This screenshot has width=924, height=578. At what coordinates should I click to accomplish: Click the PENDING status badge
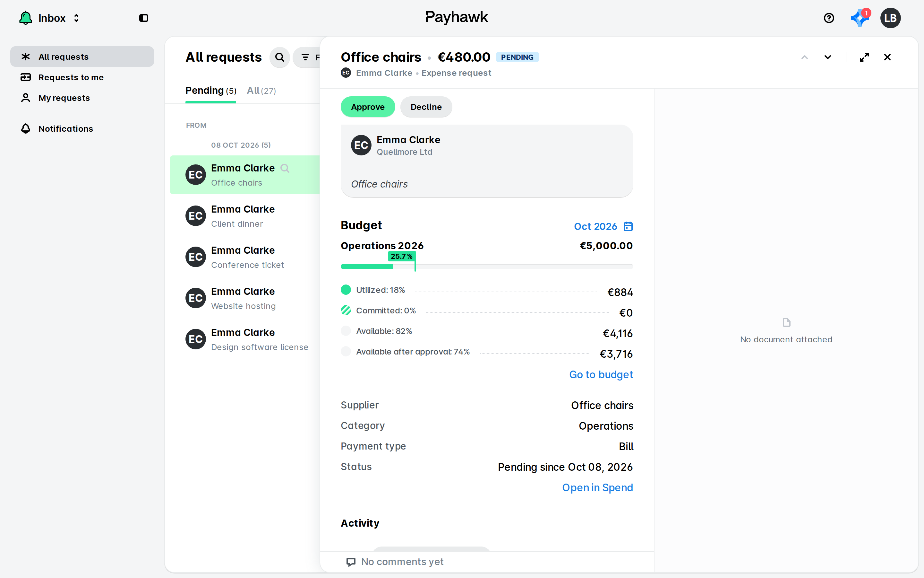517,57
